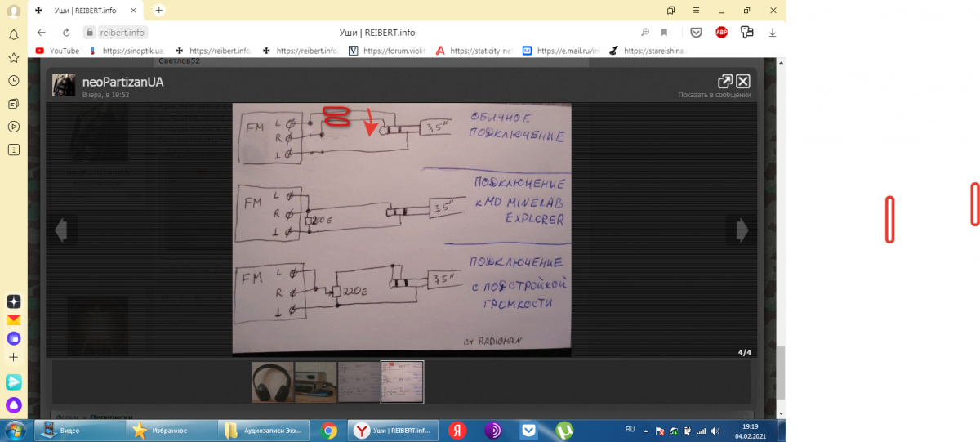Image resolution: width=980 pixels, height=442 pixels.
Task: Open image in new window icon
Action: (724, 82)
